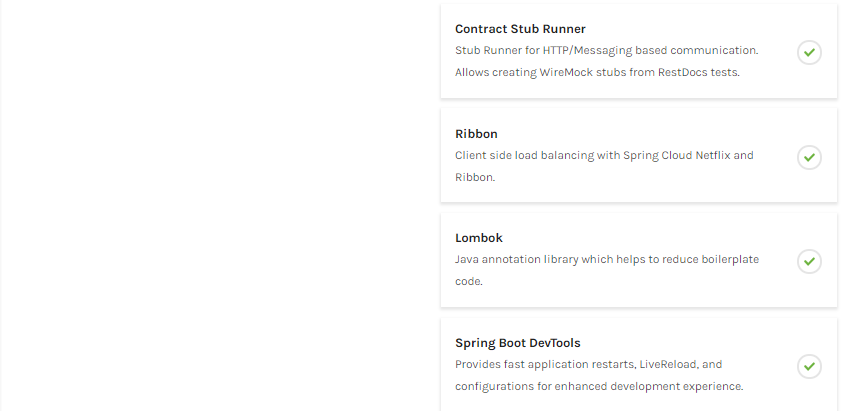841x411 pixels.
Task: Click the Contract Stub Runner title
Action: [x=520, y=29]
